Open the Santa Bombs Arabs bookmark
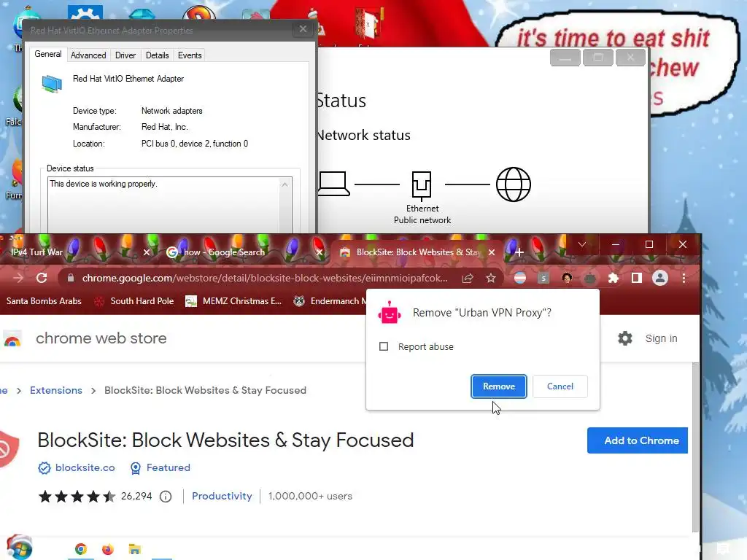The image size is (747, 560). 43,301
